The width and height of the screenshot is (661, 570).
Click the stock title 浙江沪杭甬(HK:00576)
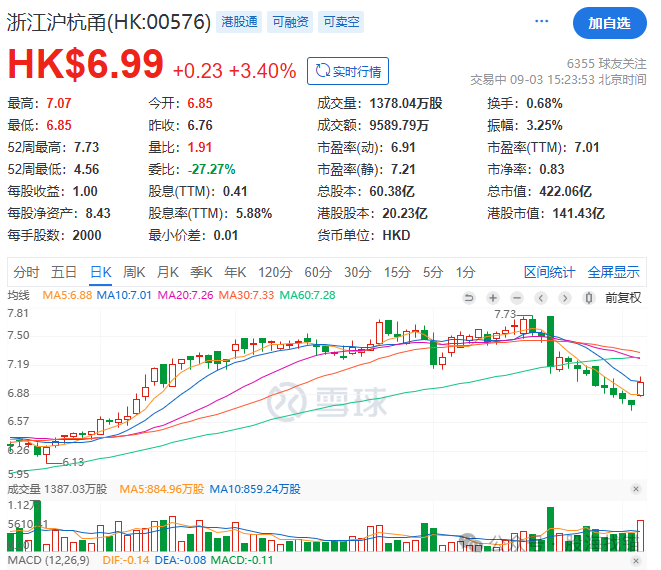[109, 22]
